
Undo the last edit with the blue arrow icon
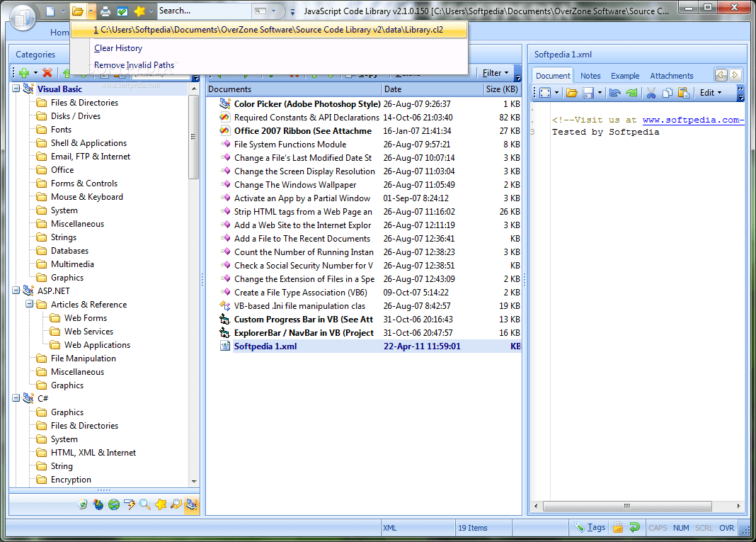click(x=615, y=92)
